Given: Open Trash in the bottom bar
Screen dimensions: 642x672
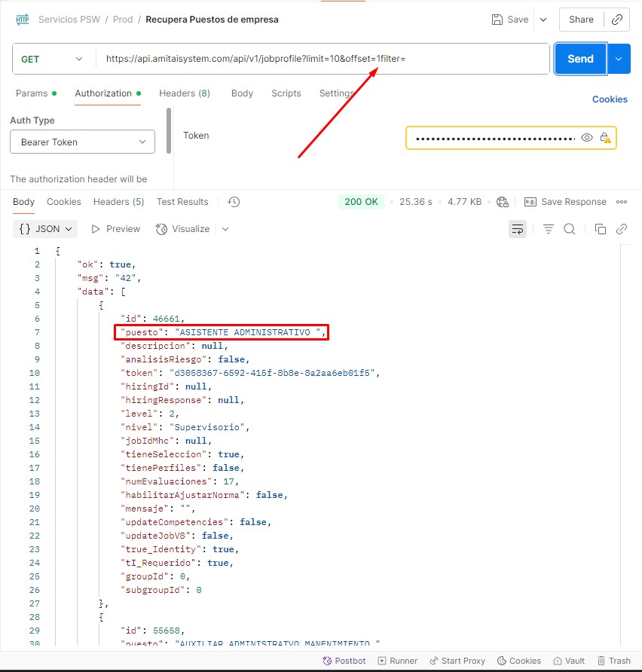Looking at the screenshot, I should tap(613, 661).
